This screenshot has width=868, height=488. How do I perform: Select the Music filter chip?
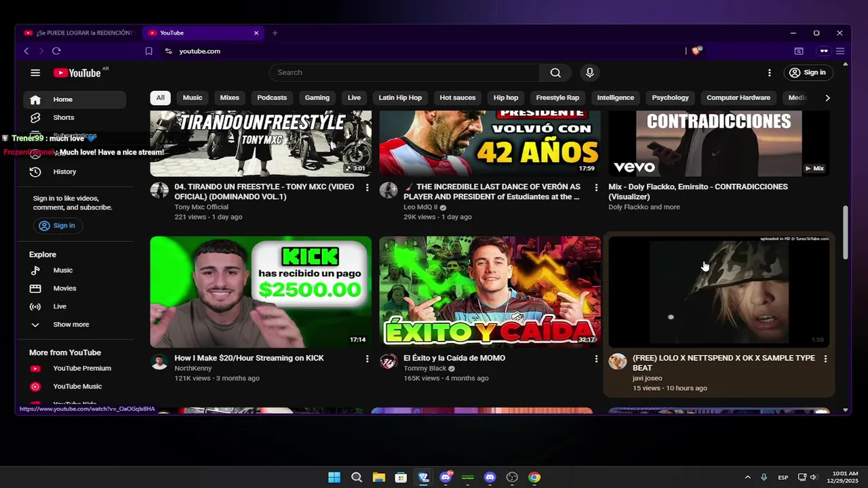(193, 98)
